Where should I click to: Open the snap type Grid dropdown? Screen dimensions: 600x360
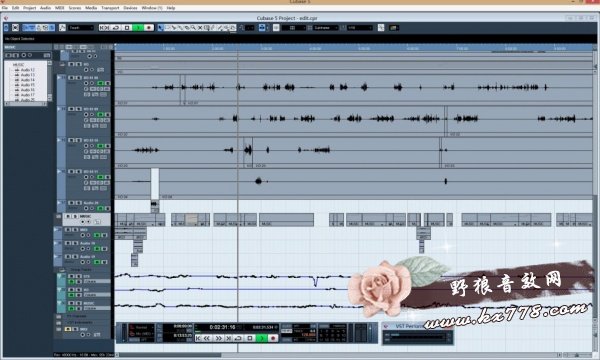[x=293, y=28]
